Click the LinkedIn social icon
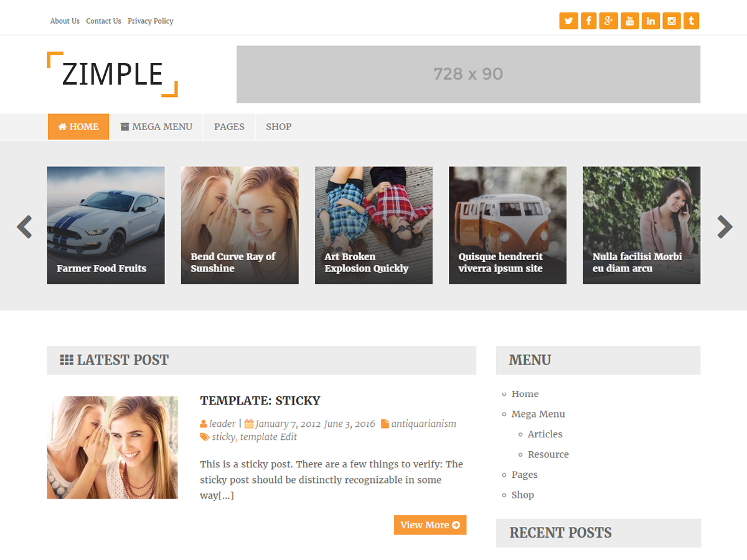 pyautogui.click(x=650, y=21)
